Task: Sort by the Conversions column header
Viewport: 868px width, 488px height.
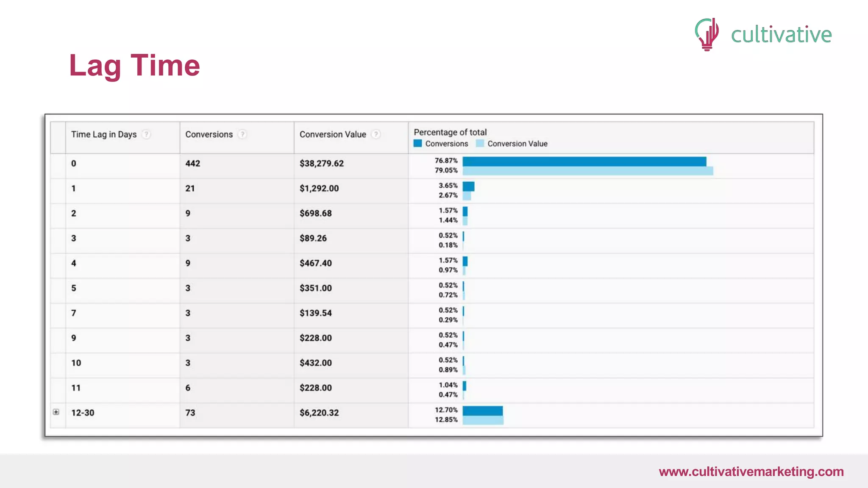Action: [x=209, y=134]
